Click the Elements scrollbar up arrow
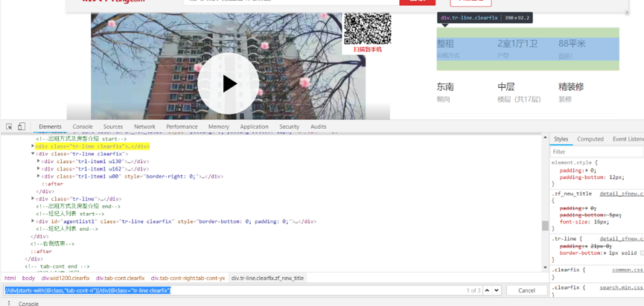The width and height of the screenshot is (644, 306). point(545,136)
